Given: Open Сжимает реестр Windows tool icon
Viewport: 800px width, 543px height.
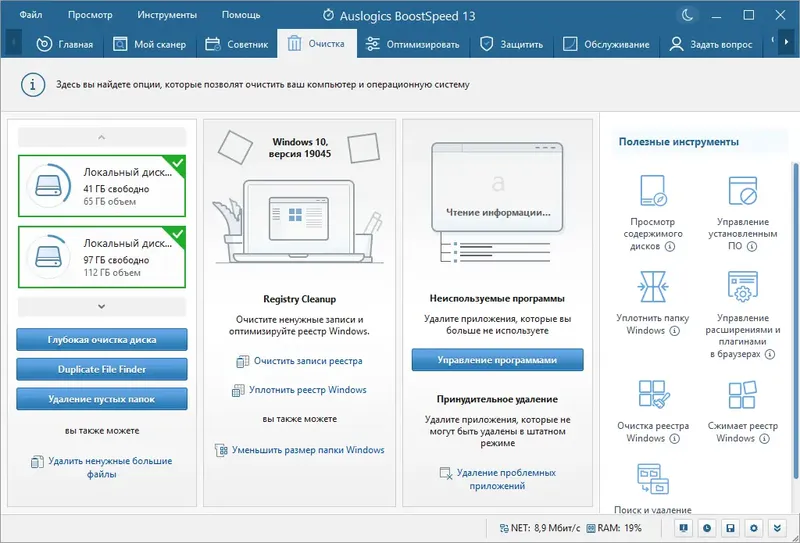Looking at the screenshot, I should coord(742,394).
